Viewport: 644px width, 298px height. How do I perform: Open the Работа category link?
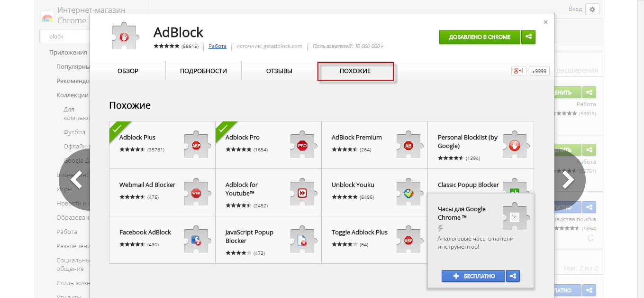click(x=217, y=46)
